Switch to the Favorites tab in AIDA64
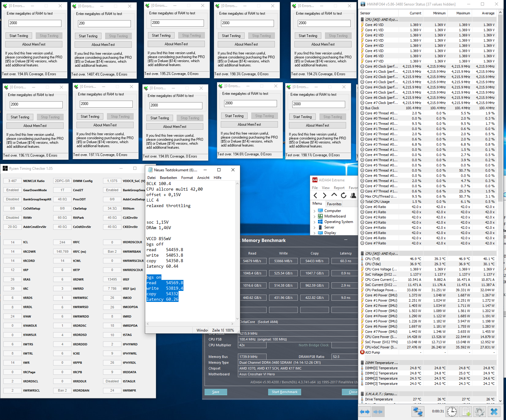Screen dimensions: 506x420 coord(334,204)
